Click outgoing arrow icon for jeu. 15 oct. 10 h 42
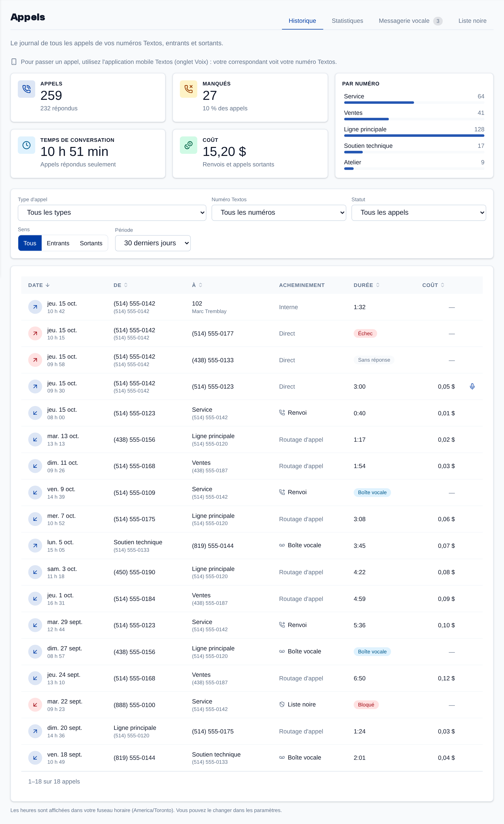The height and width of the screenshot is (824, 504). click(x=35, y=307)
